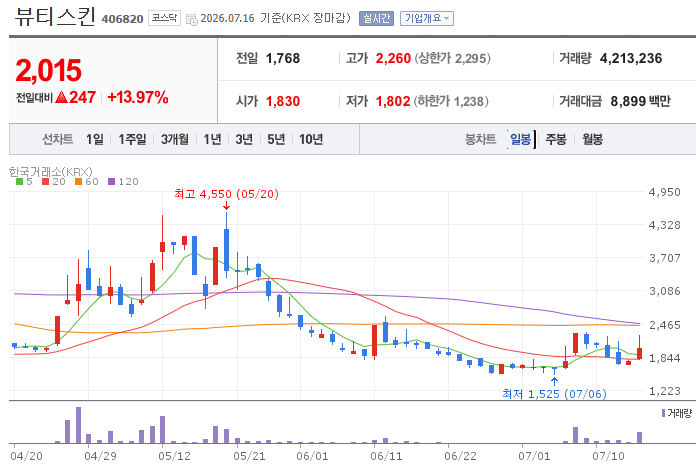Viewport: 696px width, 473px height.
Task: Click the 봉차트 label
Action: [480, 139]
